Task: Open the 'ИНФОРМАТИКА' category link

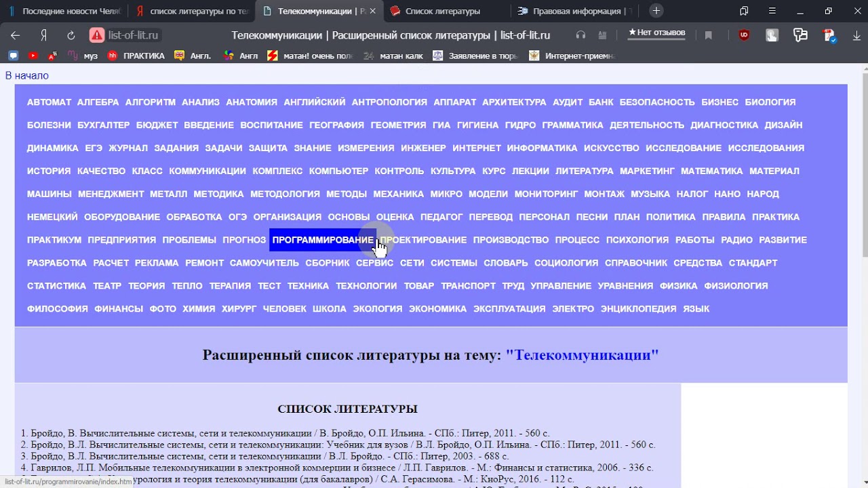Action: (542, 148)
